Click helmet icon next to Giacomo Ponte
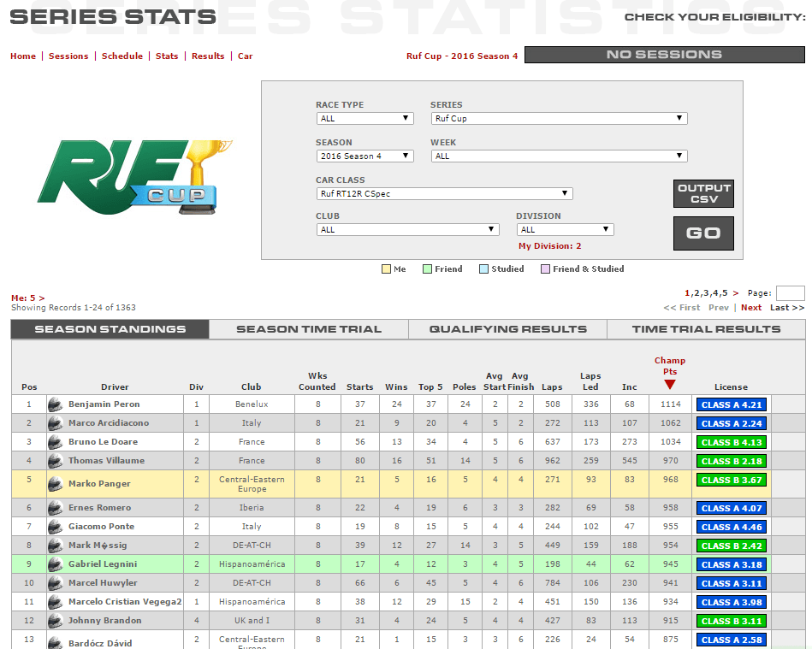The image size is (812, 649). (x=55, y=527)
